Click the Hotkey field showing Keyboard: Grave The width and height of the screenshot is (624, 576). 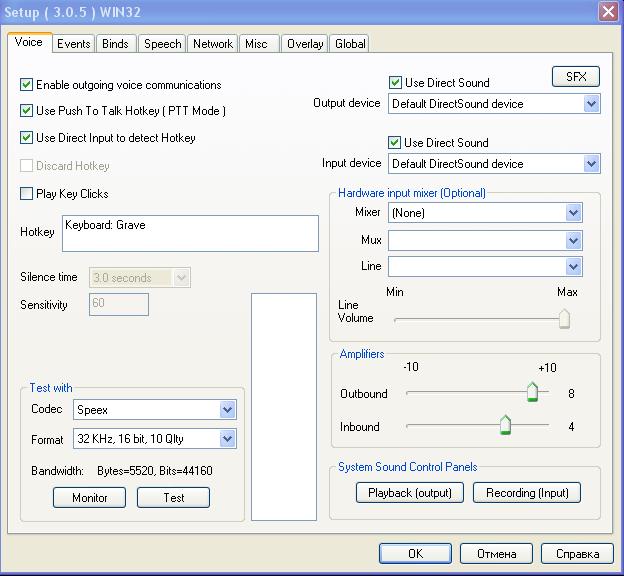[x=190, y=233]
